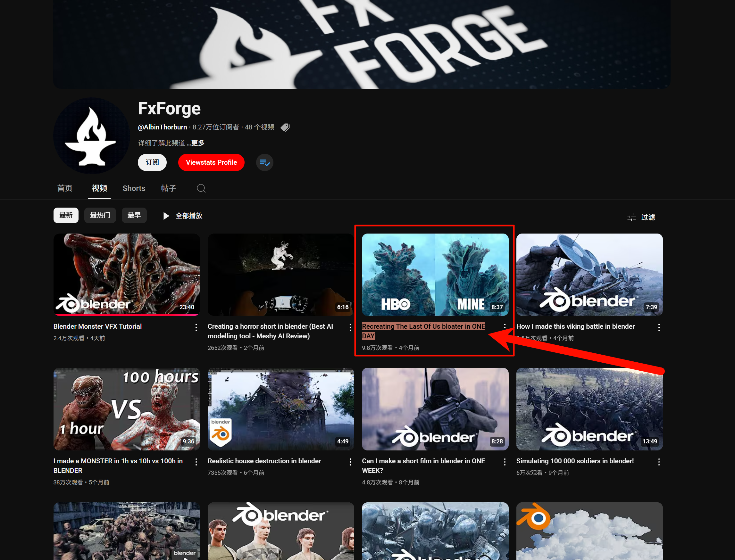
Task: Click the 9.8万次观看 • 4个月前 text
Action: tap(390, 348)
